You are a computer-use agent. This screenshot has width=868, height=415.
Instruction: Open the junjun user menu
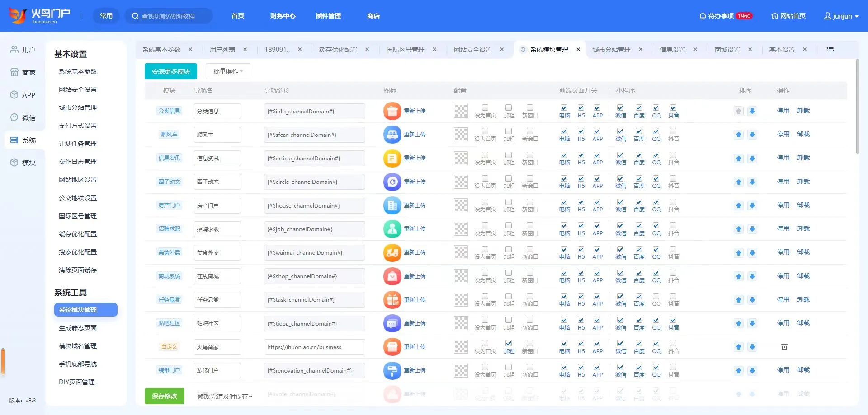pos(841,16)
